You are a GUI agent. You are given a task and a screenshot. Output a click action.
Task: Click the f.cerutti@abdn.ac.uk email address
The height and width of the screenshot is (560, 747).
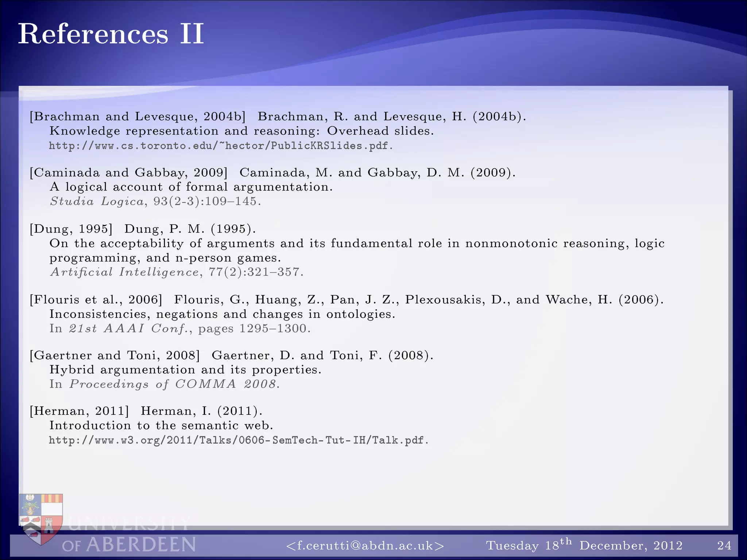coord(365,545)
